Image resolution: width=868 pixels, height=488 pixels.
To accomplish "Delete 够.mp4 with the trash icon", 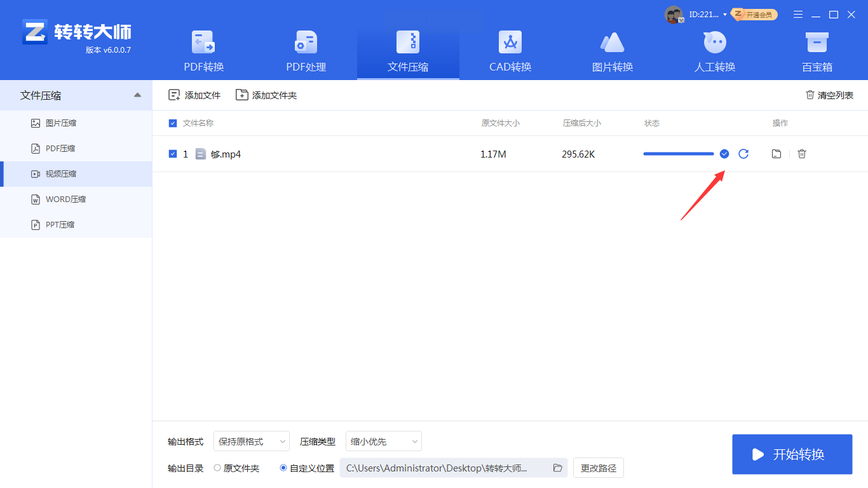I will coord(802,154).
